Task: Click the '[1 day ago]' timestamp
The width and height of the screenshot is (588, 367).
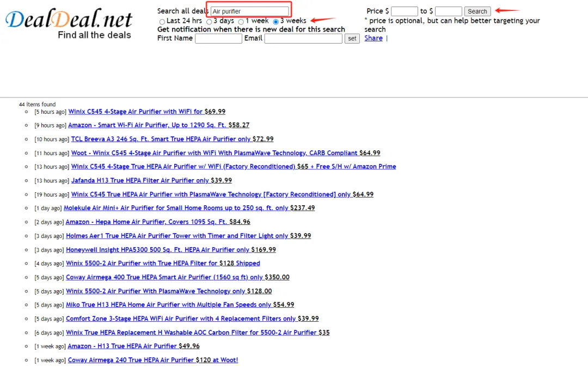Action: (48, 208)
